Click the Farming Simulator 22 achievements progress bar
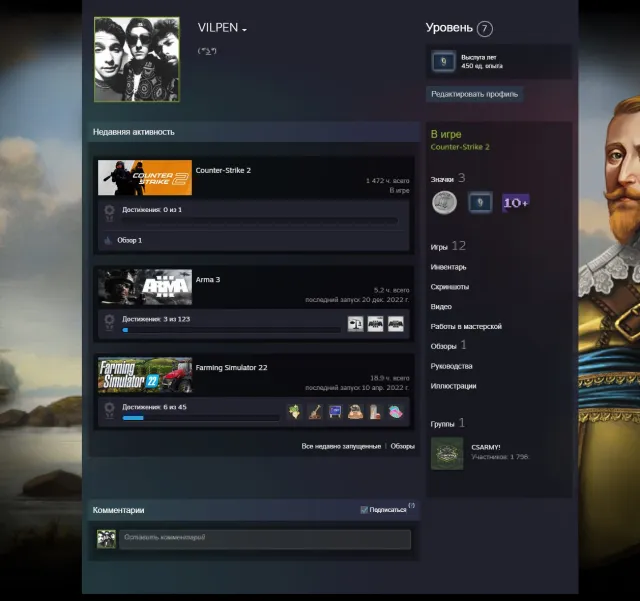Image resolution: width=640 pixels, height=601 pixels. [x=201, y=418]
